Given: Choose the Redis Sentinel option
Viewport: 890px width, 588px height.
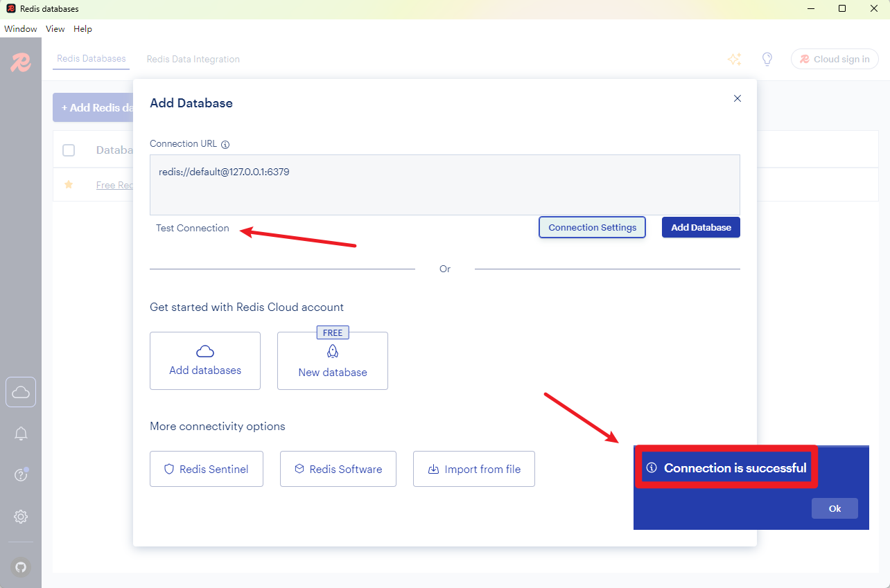Looking at the screenshot, I should click(207, 469).
